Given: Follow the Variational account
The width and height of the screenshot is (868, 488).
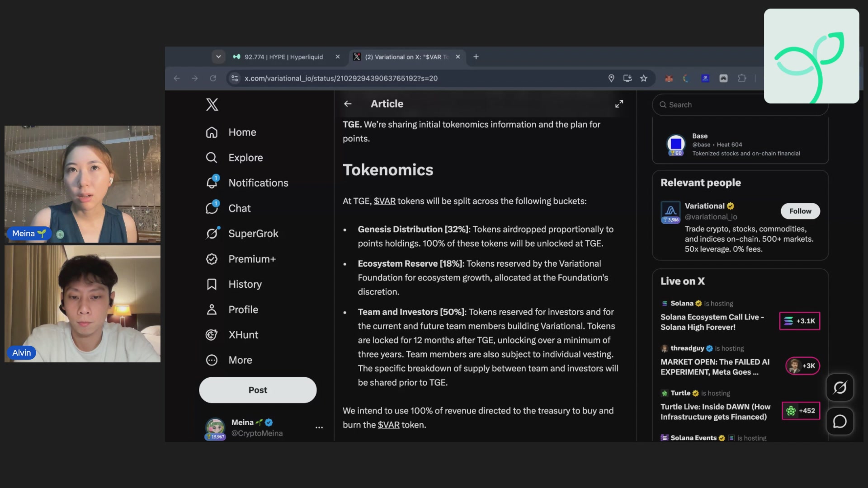Looking at the screenshot, I should click(800, 211).
